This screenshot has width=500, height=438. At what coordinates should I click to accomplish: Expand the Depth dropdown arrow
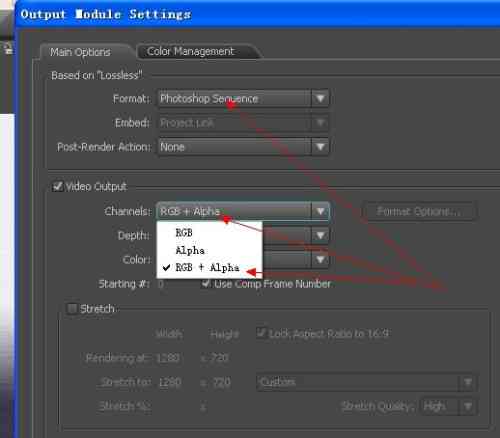click(320, 236)
